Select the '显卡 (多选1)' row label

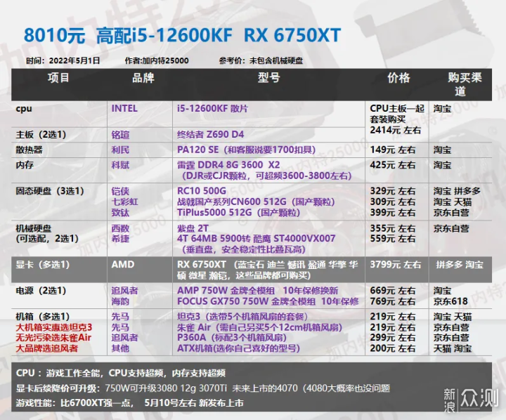tap(43, 265)
